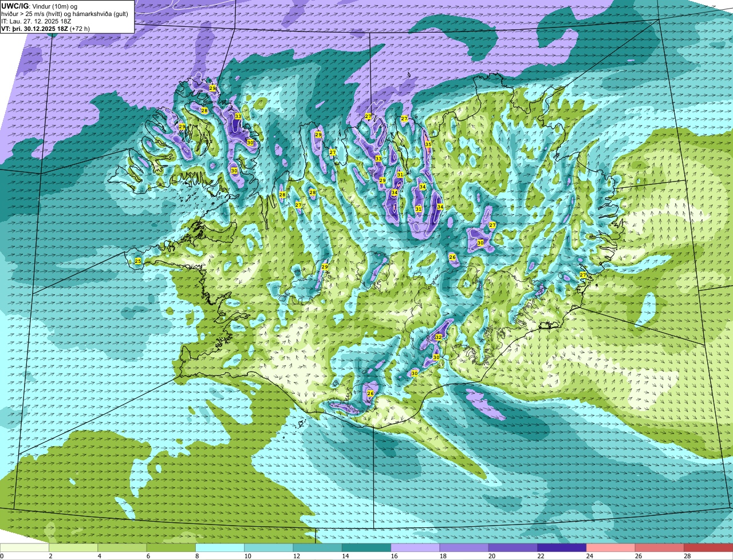Click the color scale tick label '24'
This screenshot has width=733, height=560.
(x=589, y=556)
